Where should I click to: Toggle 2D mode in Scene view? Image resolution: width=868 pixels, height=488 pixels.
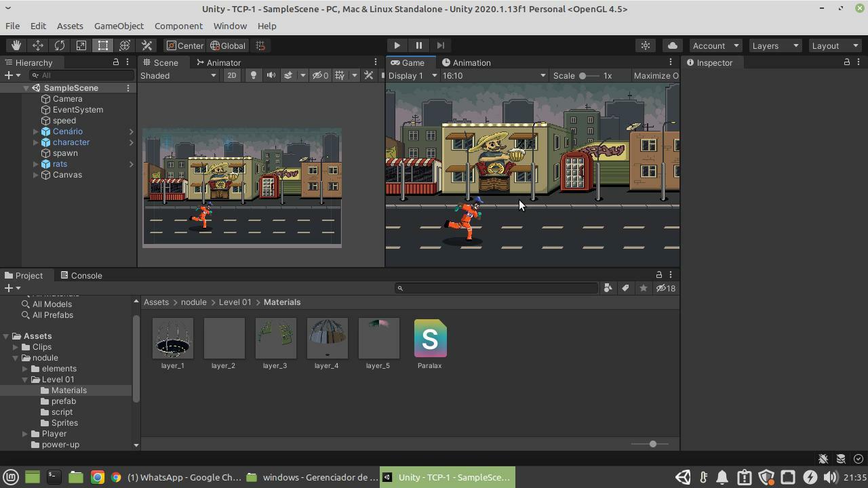231,75
